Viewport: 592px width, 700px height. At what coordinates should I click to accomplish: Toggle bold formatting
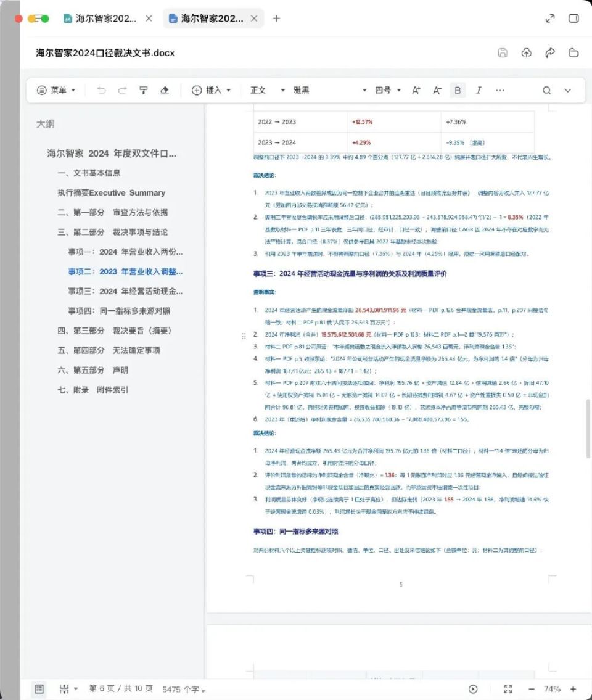point(458,90)
